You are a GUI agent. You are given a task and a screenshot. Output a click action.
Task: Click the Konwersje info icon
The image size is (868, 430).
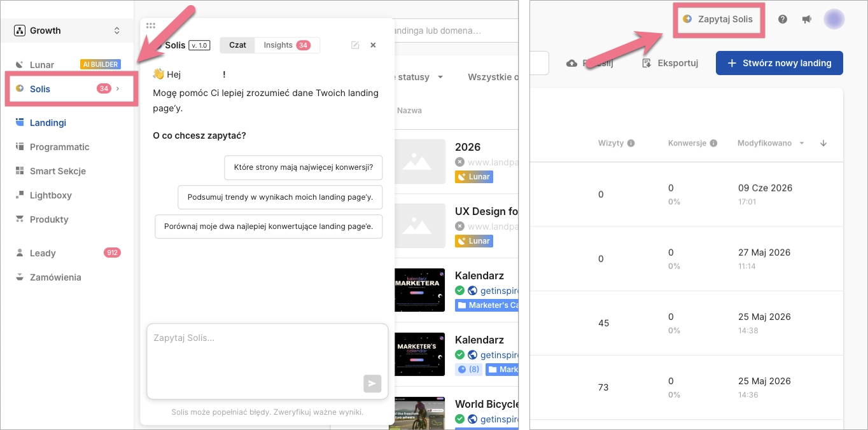[714, 143]
